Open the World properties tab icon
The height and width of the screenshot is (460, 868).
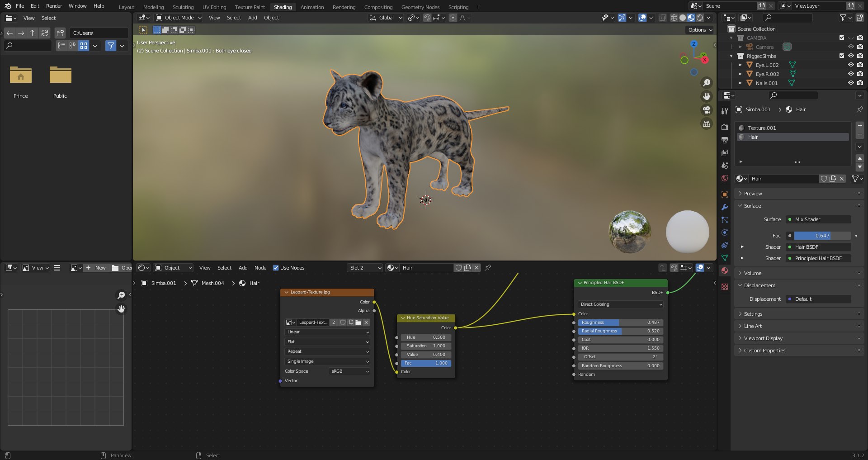pyautogui.click(x=725, y=178)
